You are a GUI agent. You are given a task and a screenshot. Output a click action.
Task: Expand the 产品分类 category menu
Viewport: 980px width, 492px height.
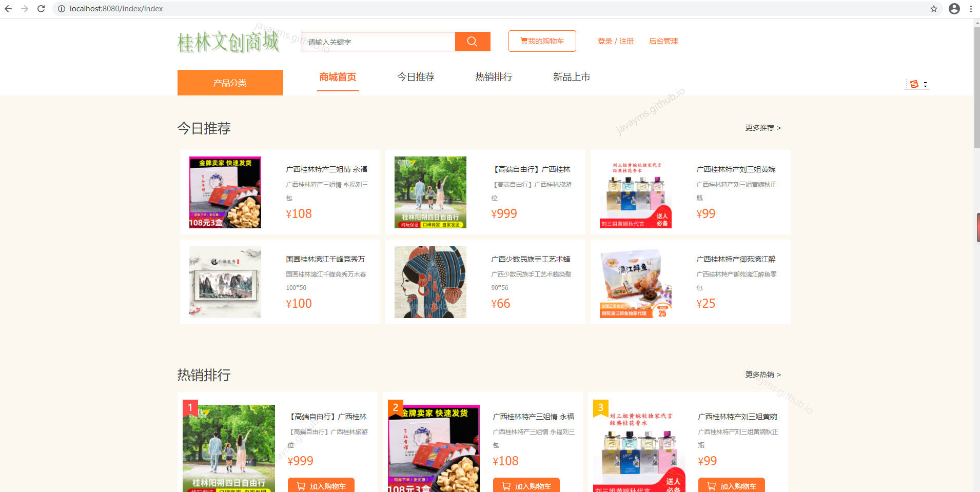230,82
